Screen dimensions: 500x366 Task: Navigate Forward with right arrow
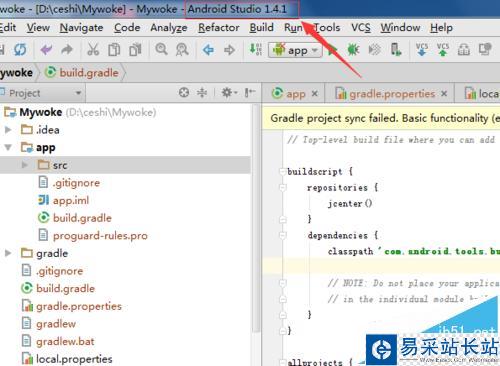coord(229,50)
